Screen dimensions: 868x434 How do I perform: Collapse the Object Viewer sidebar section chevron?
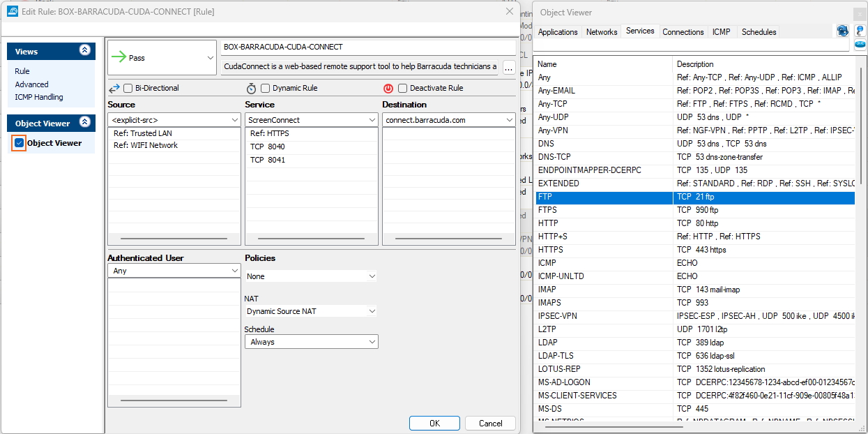coord(85,123)
